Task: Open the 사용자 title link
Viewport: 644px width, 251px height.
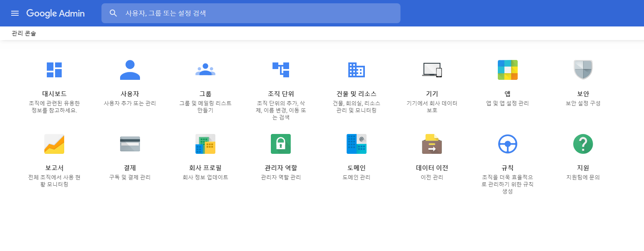Action: [x=130, y=94]
